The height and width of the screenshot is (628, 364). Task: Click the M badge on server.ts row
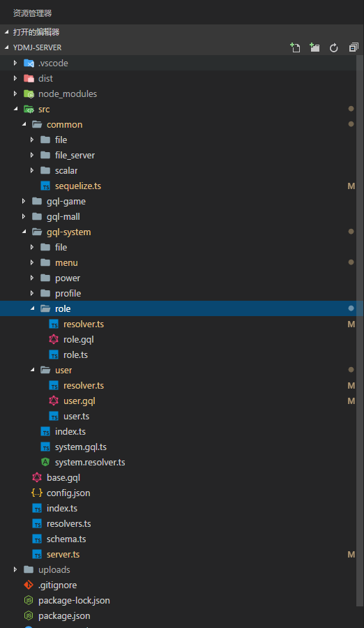coord(351,555)
